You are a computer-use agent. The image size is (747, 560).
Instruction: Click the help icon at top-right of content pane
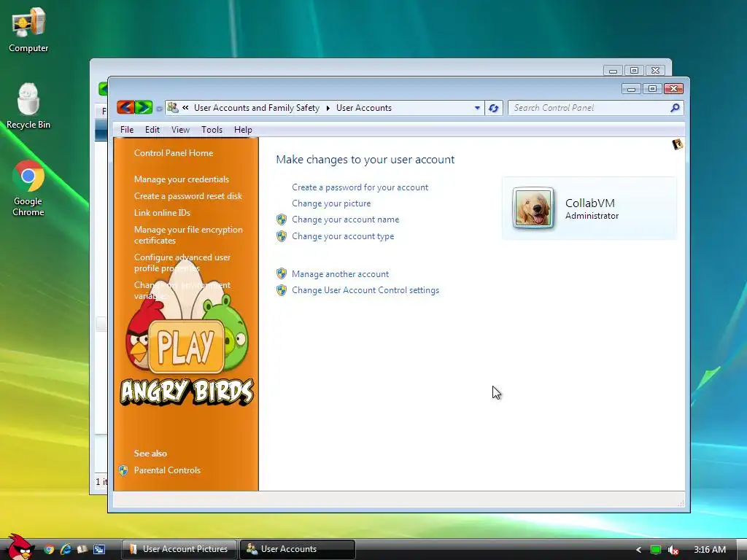(677, 144)
